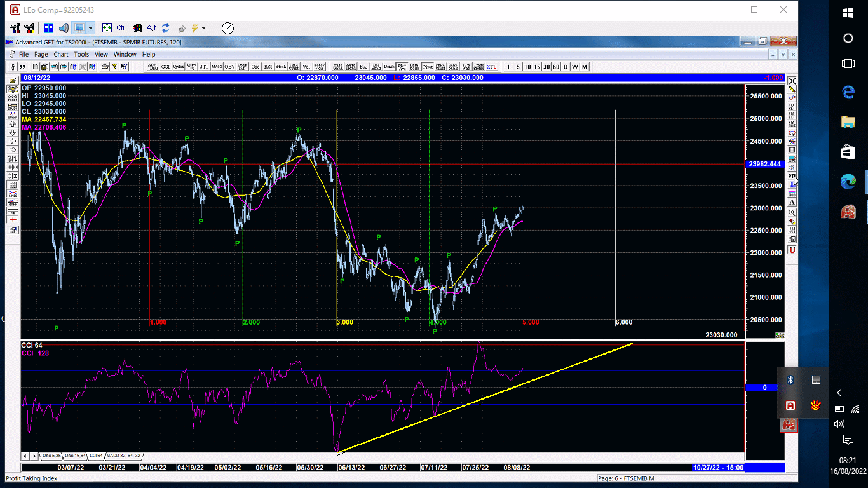Open dropdown arrow beside lightning icon
The height and width of the screenshot is (488, 868).
(x=203, y=28)
